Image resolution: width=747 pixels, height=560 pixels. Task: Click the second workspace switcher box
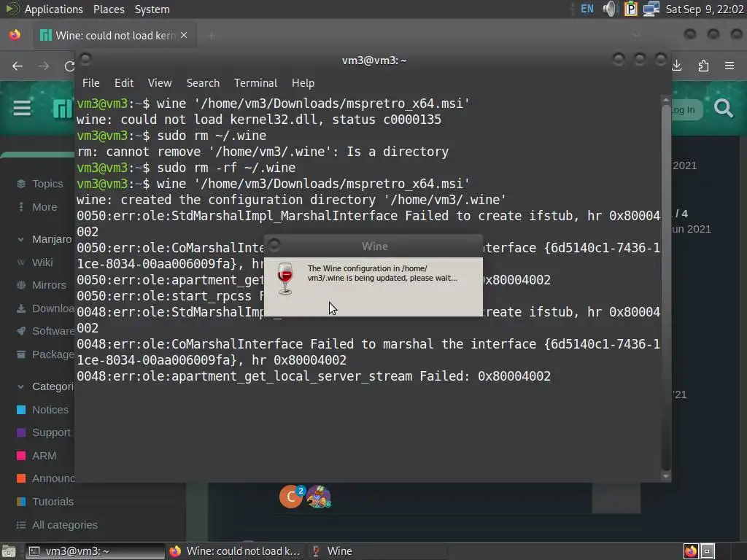[x=707, y=551]
